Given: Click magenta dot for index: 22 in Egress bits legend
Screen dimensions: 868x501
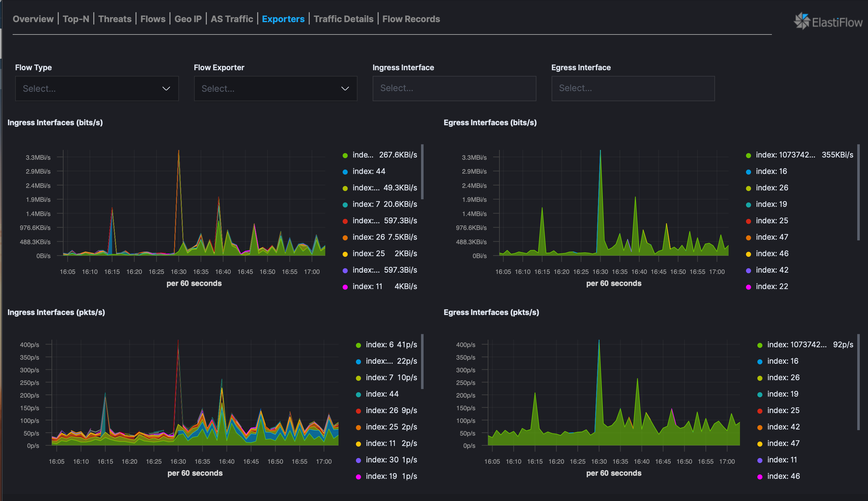Looking at the screenshot, I should coord(748,287).
